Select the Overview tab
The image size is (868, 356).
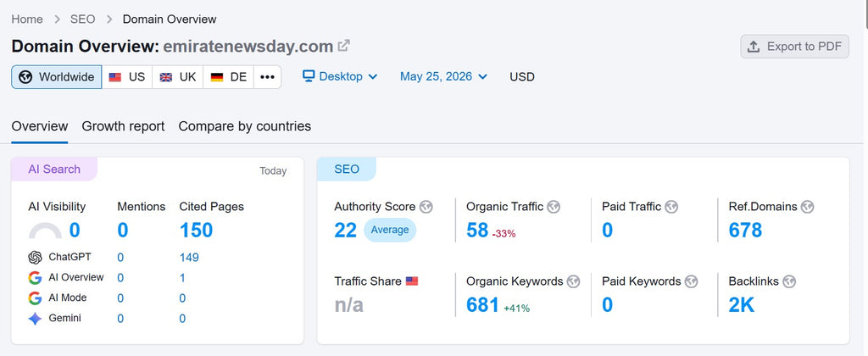(x=40, y=126)
